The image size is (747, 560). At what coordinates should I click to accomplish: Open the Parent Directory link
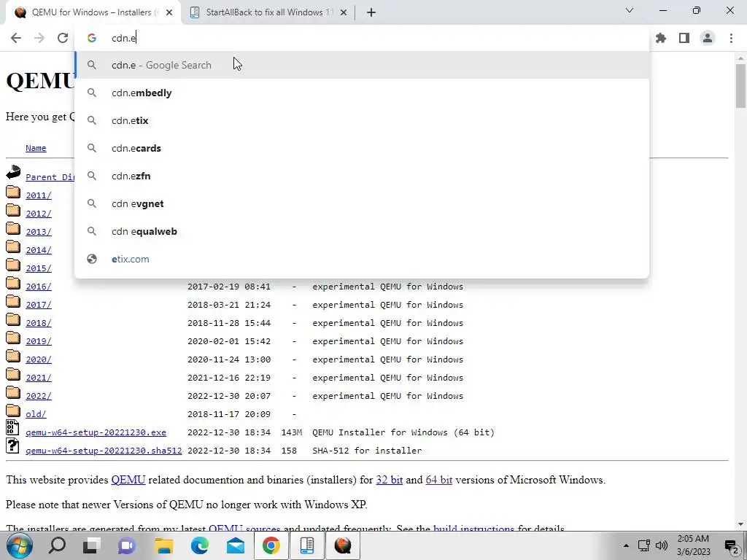coord(50,177)
